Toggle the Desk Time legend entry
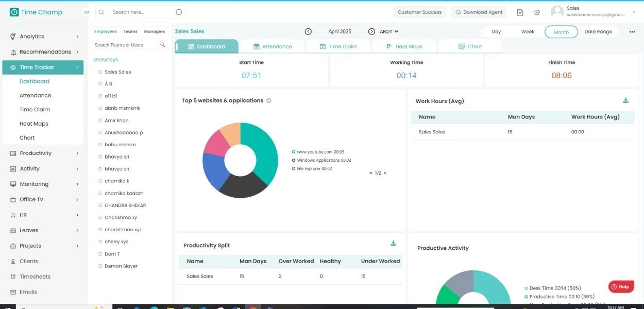The height and width of the screenshot is (309, 644). pyautogui.click(x=552, y=288)
